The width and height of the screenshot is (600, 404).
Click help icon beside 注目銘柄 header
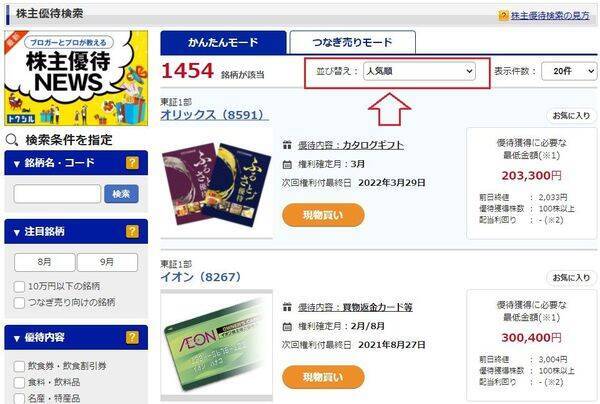tap(132, 231)
